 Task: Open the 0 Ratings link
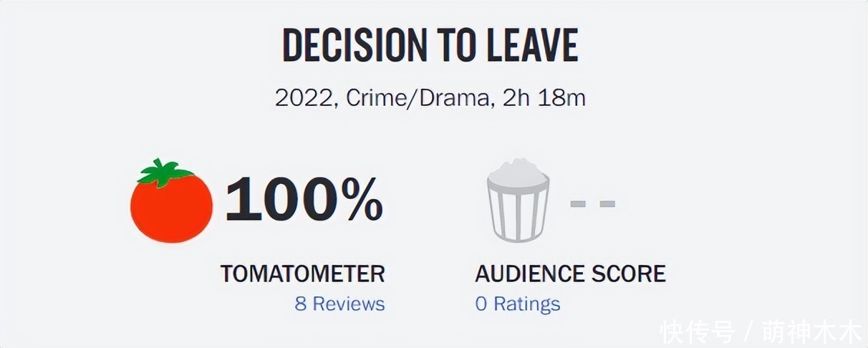tap(517, 304)
